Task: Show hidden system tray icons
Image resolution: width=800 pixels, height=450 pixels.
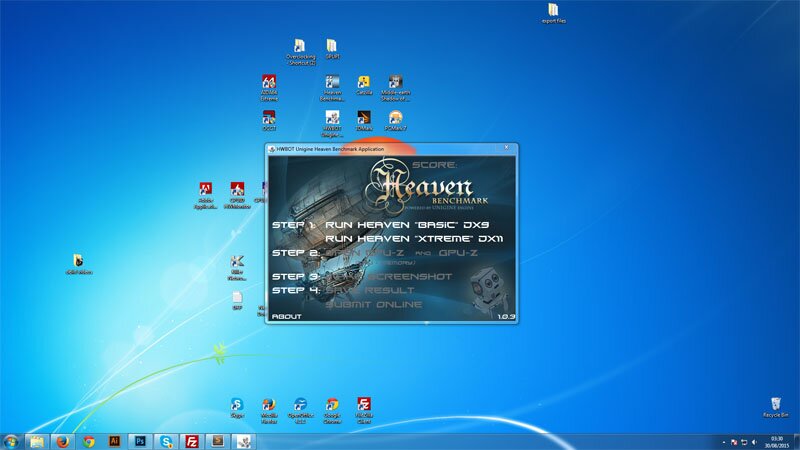Action: (x=723, y=442)
